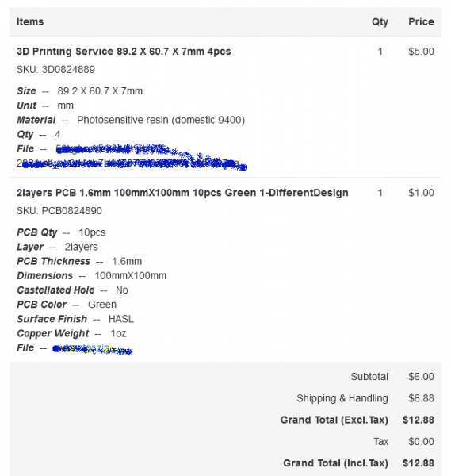This screenshot has height=476, width=451.
Task: Click the PCB Color Green value
Action: tap(102, 305)
